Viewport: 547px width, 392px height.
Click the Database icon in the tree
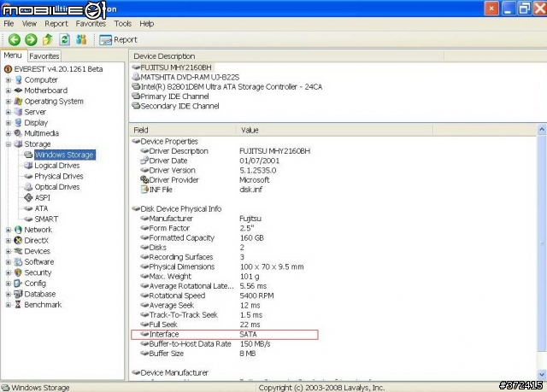18,294
